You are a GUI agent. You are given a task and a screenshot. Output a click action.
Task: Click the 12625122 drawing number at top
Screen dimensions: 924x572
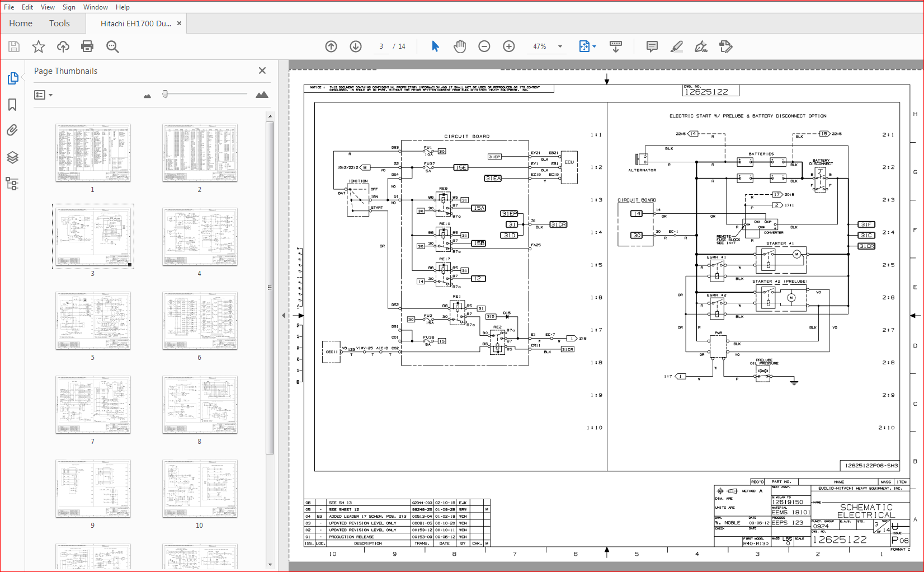coord(707,91)
